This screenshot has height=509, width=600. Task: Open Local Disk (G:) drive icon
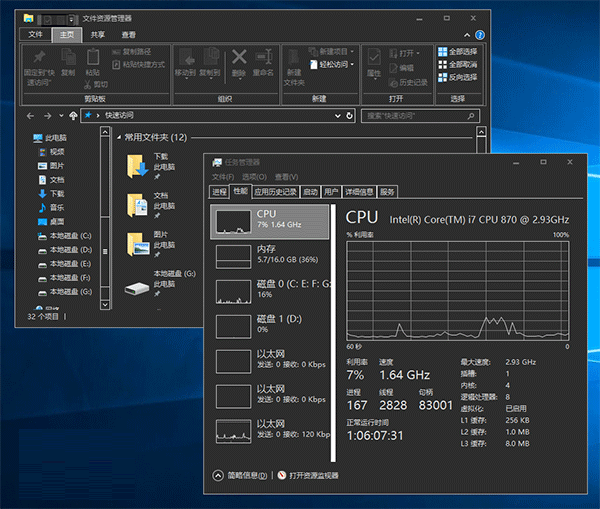click(x=136, y=286)
